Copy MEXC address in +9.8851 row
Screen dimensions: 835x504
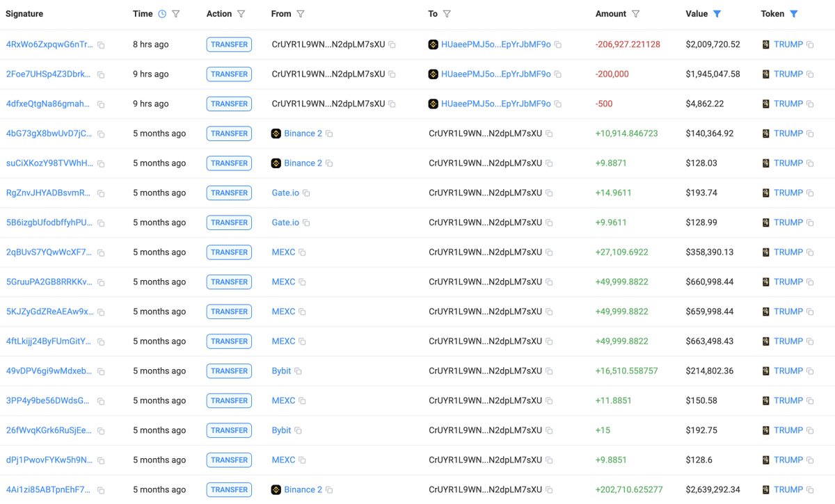[303, 461]
